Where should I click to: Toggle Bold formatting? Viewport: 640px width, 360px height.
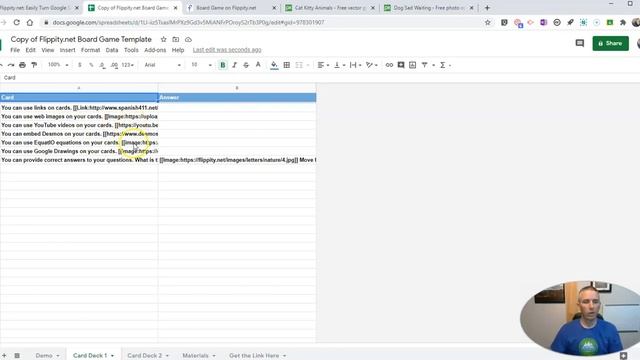point(223,65)
